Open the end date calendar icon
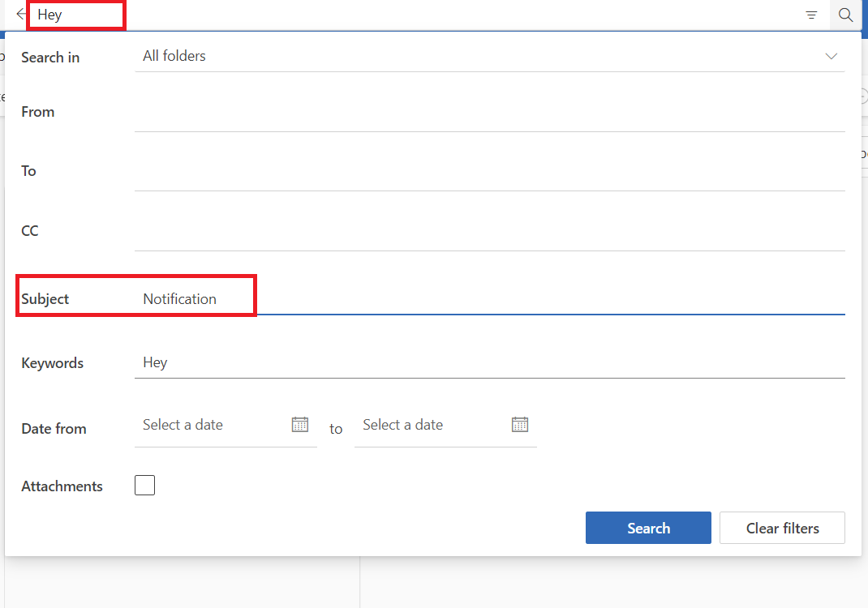The height and width of the screenshot is (608, 868). (520, 424)
